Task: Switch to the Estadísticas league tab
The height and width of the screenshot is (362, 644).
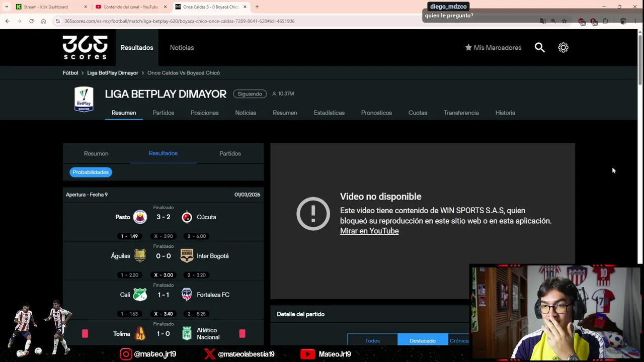Action: click(x=329, y=113)
